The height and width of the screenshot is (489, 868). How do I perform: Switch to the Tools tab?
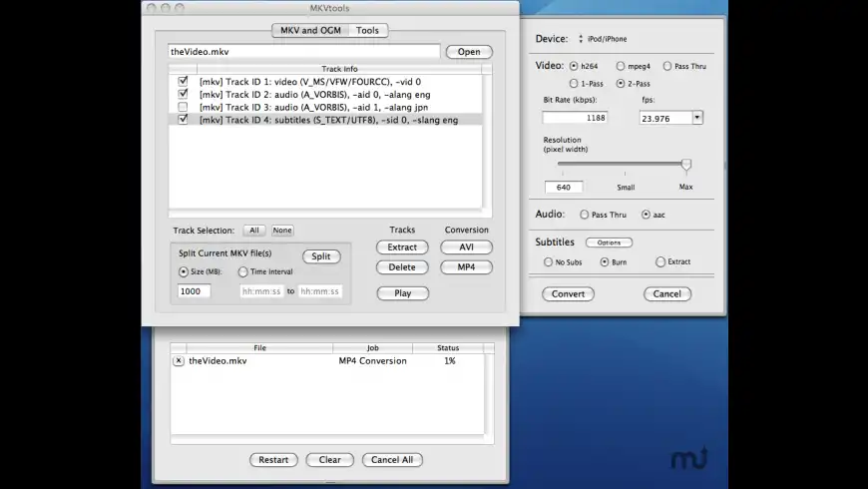point(367,30)
